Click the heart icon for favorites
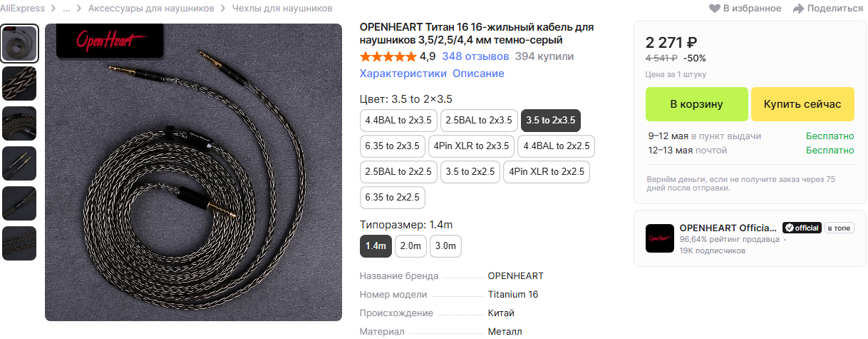 (714, 9)
